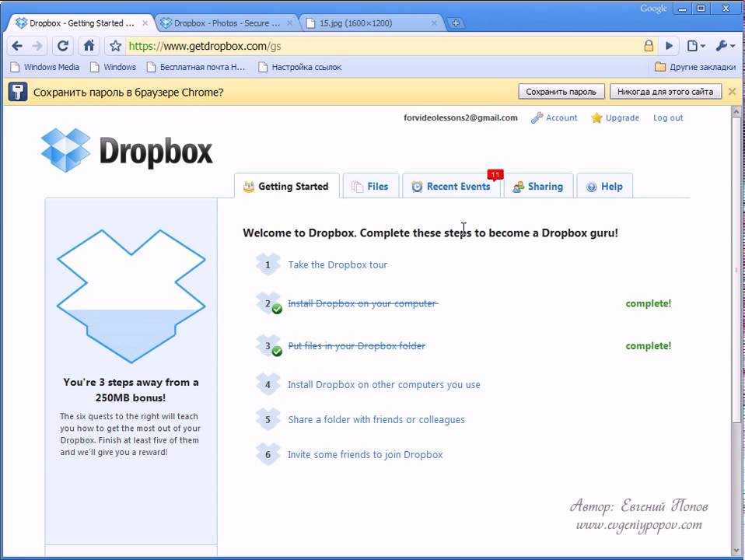Click the scrollbar up arrow
Viewport: 745px width, 560px height.
(736, 111)
